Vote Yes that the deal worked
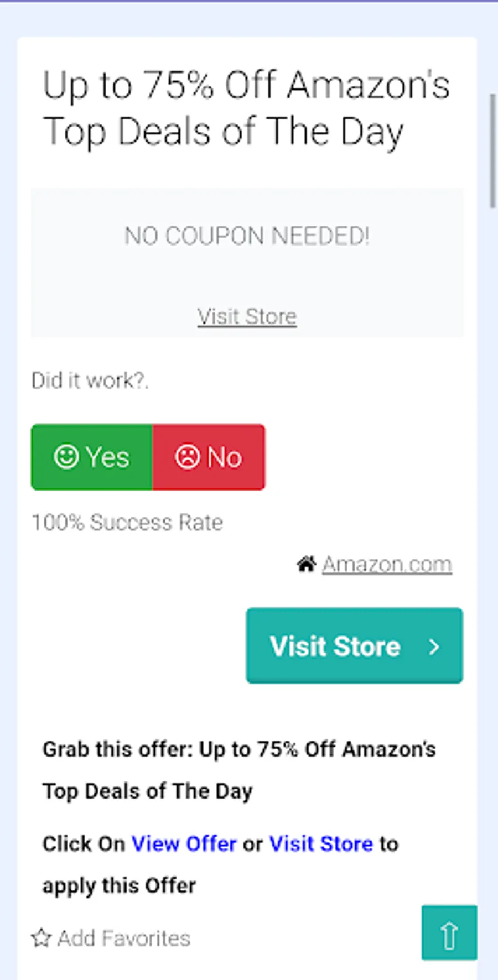The image size is (498, 980). (92, 457)
